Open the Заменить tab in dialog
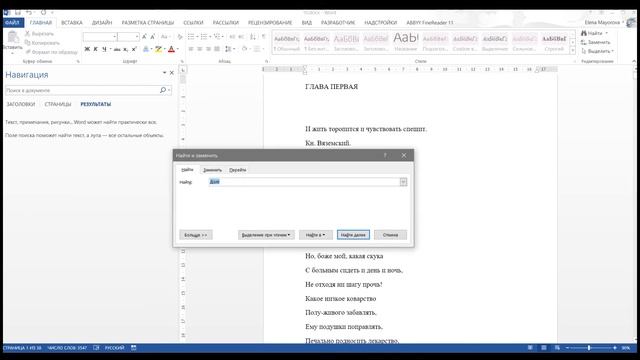 (x=212, y=170)
